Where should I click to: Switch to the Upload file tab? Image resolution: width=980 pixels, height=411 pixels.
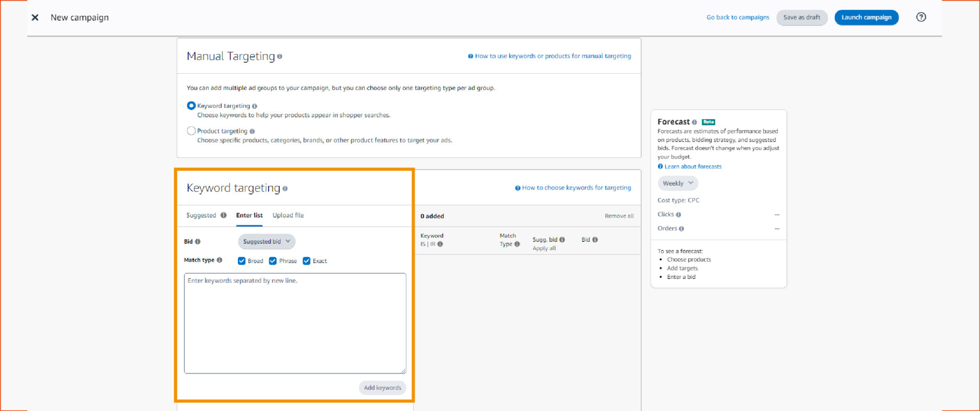288,215
